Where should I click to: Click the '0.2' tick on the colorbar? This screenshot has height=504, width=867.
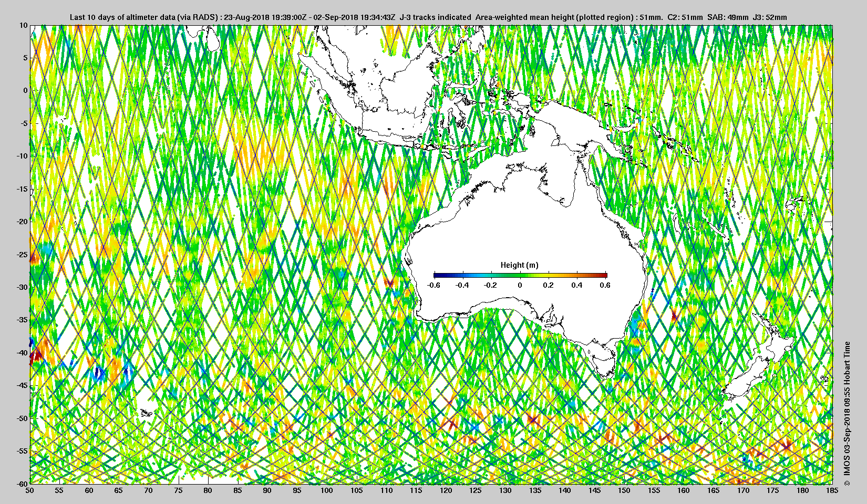pos(548,285)
